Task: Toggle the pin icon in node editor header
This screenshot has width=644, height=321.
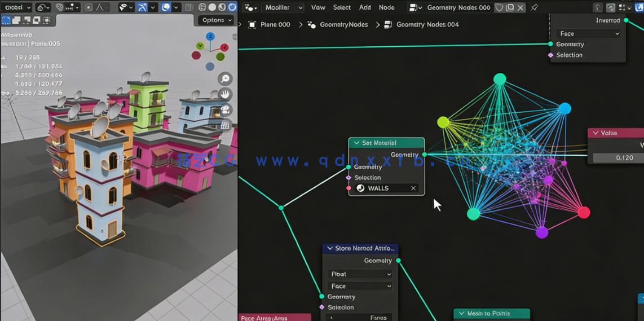Action: click(x=533, y=7)
